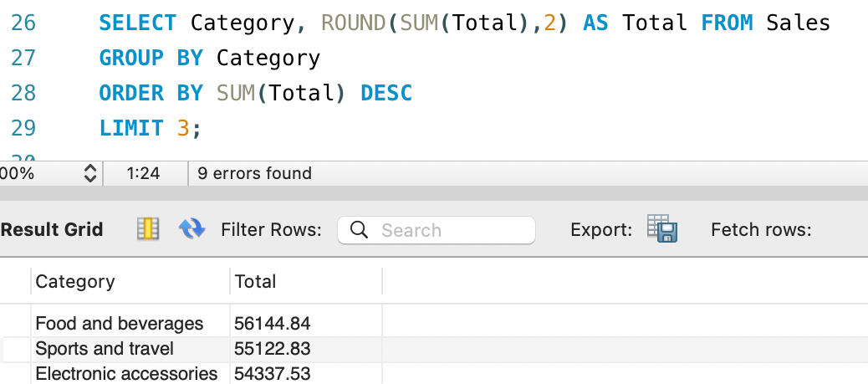Open the editor zoom level stepper
This screenshot has width=868, height=384.
[91, 174]
